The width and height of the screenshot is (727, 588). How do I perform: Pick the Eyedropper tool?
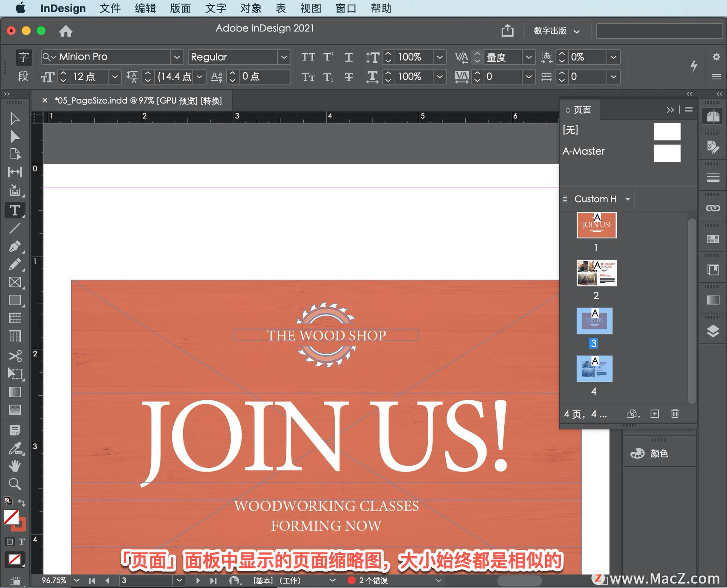click(x=15, y=448)
